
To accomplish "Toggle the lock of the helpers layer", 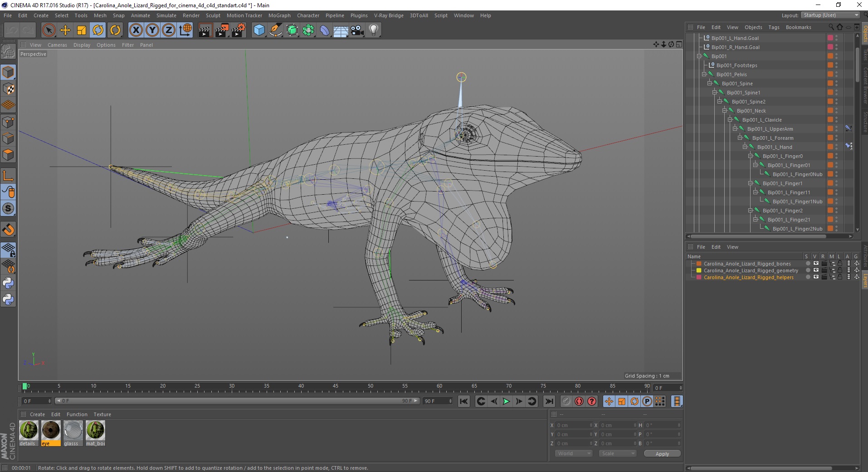I will pyautogui.click(x=840, y=277).
